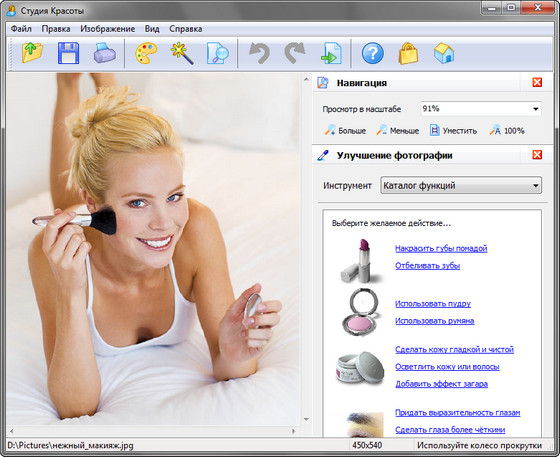
Task: Open the Справка menu
Action: coord(186,29)
